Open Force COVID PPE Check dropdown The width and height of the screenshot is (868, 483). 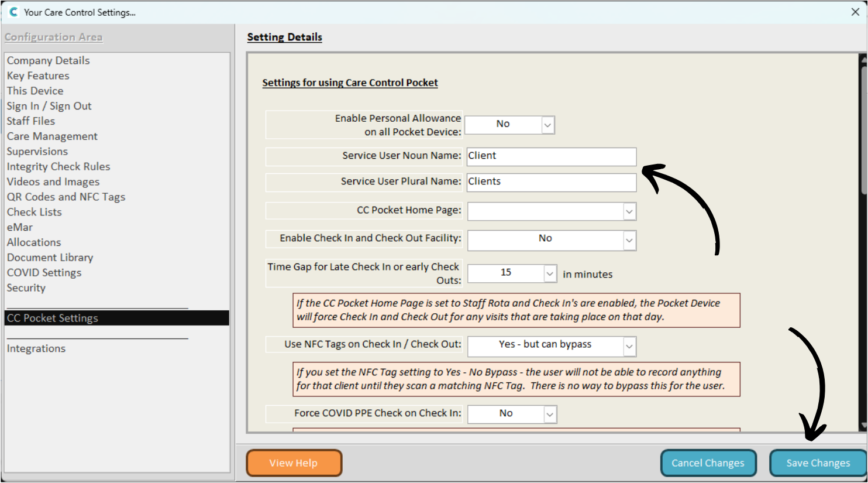click(x=550, y=415)
